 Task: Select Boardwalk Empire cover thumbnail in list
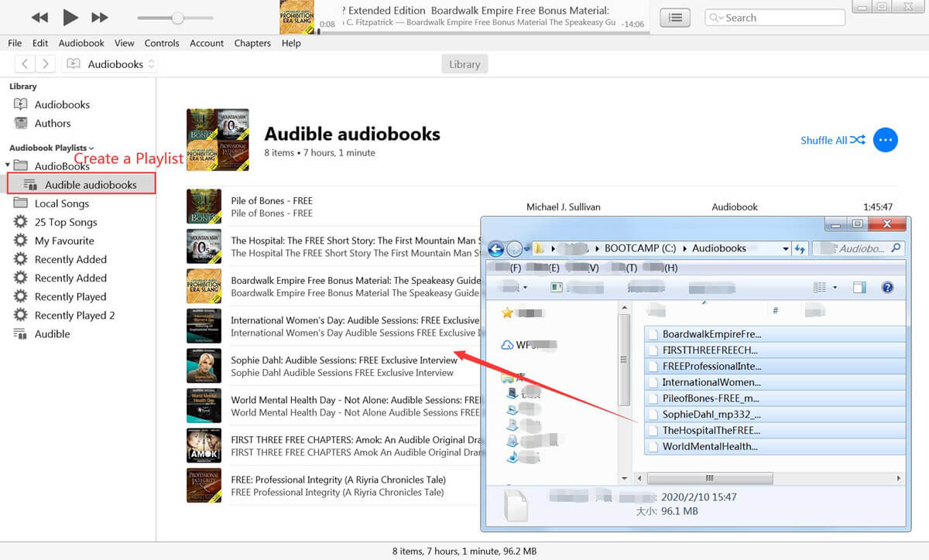204,286
